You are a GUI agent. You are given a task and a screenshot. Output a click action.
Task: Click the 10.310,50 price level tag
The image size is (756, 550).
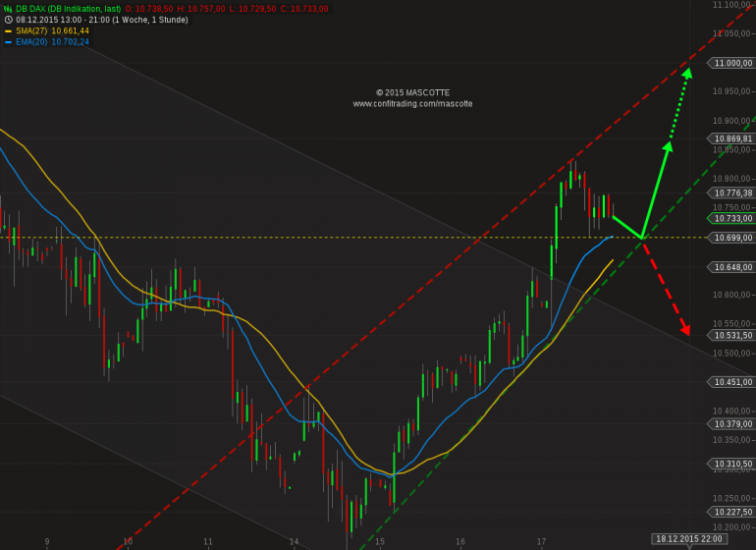[730, 464]
